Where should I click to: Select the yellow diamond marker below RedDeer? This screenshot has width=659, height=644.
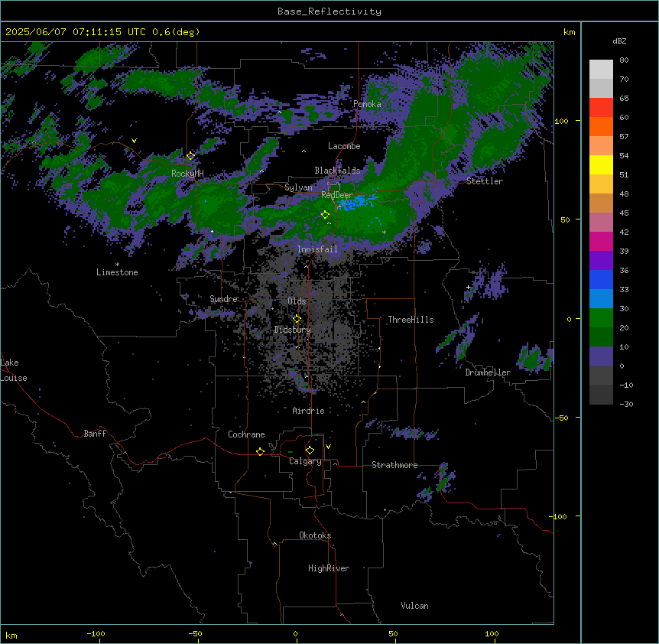pos(325,215)
